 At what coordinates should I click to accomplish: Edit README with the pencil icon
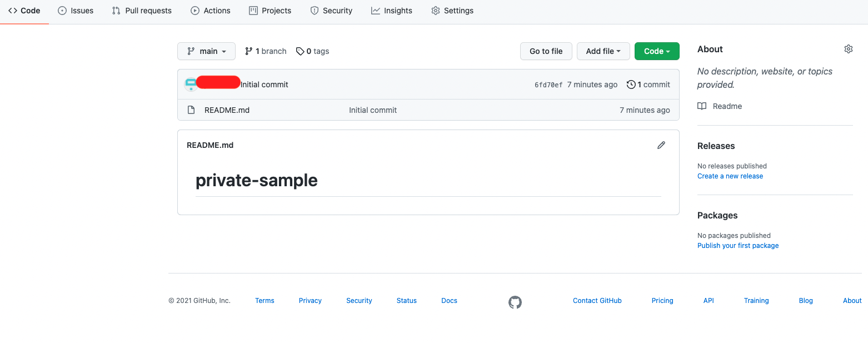[x=661, y=145]
